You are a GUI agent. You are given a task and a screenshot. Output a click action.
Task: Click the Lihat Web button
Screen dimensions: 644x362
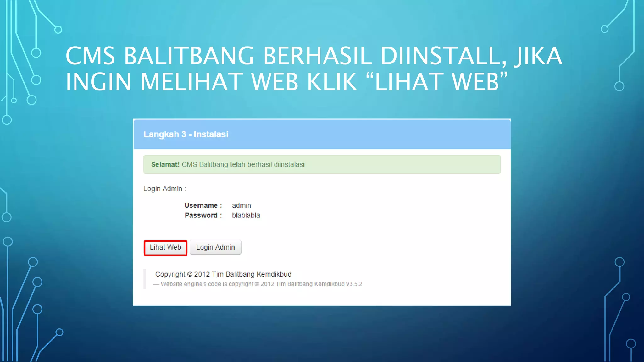[x=165, y=248]
